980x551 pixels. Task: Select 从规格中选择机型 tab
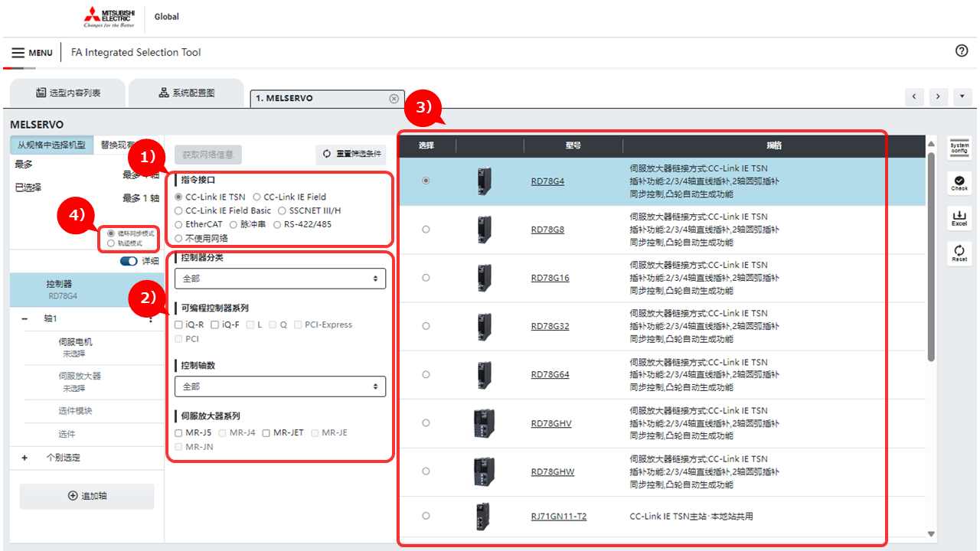click(x=51, y=145)
